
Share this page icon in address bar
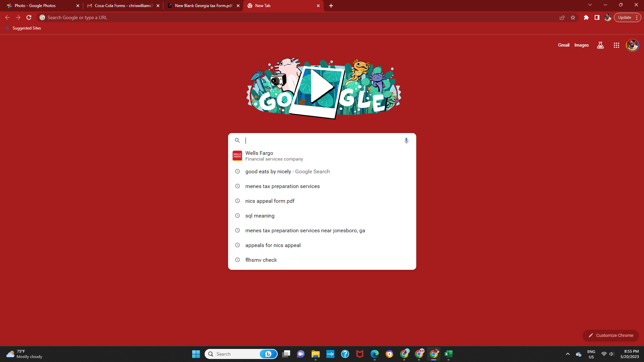point(562,17)
